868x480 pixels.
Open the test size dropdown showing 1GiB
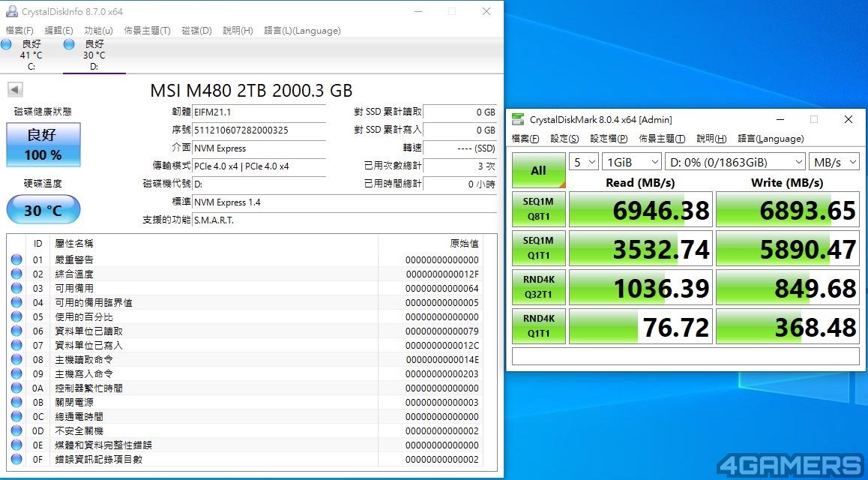632,162
